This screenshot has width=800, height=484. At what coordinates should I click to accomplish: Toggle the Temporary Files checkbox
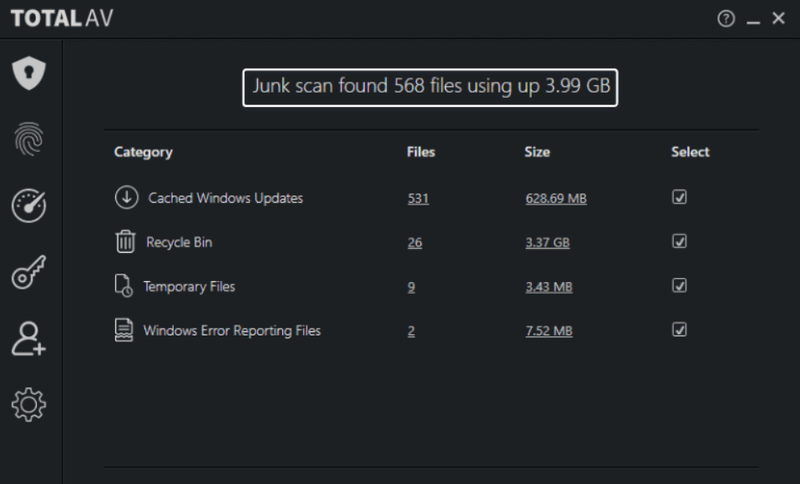(x=679, y=286)
